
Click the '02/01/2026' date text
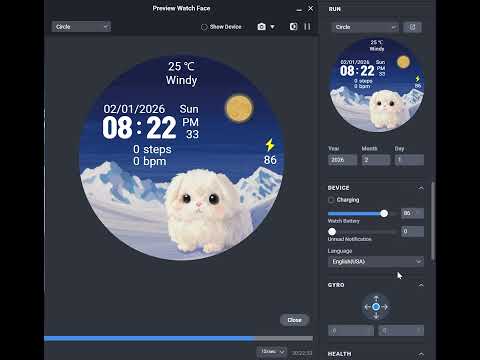134,109
